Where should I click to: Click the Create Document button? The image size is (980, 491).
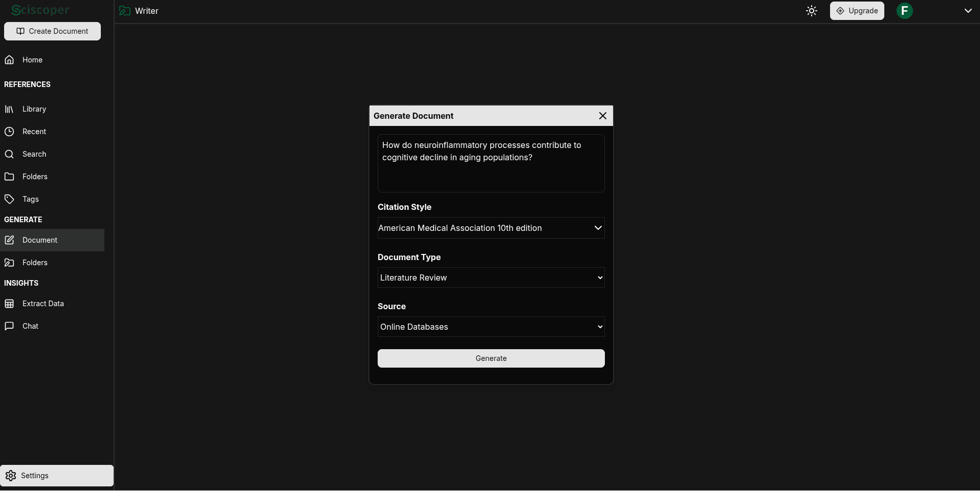point(52,31)
